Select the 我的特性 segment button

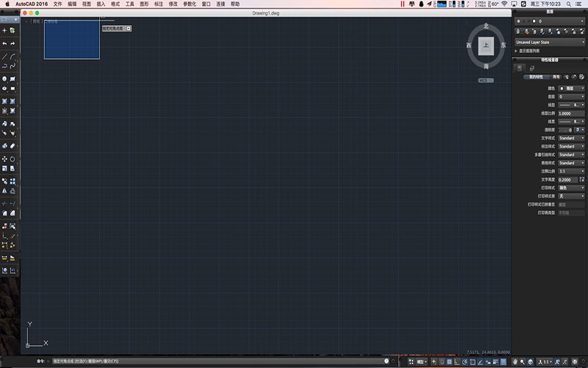click(x=536, y=77)
